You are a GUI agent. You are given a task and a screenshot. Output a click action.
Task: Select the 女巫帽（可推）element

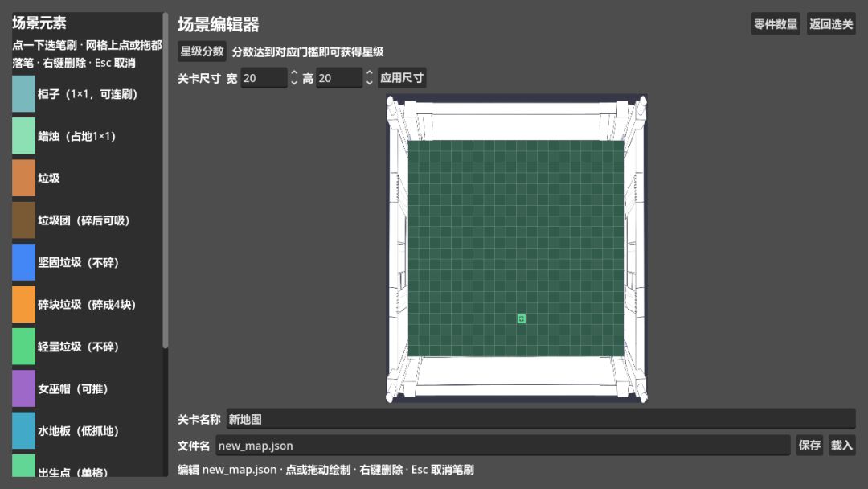coord(87,388)
